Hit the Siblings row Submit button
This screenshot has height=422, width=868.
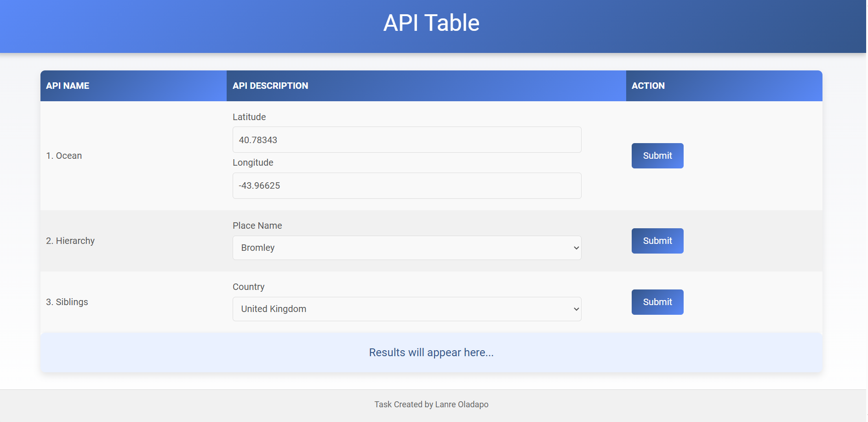coord(657,302)
